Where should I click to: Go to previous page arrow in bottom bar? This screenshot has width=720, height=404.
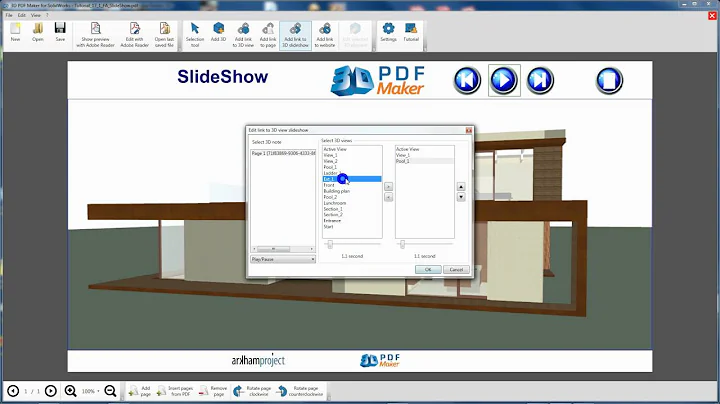pos(13,391)
